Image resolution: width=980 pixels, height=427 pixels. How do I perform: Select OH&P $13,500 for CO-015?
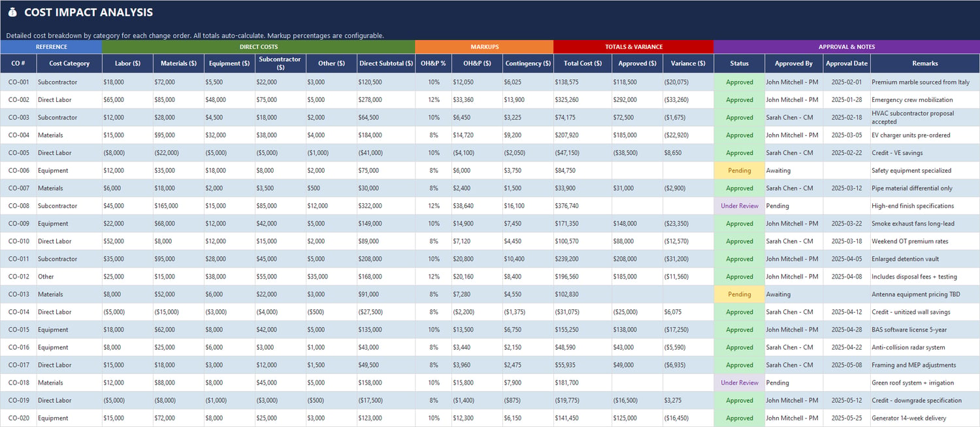(x=477, y=330)
